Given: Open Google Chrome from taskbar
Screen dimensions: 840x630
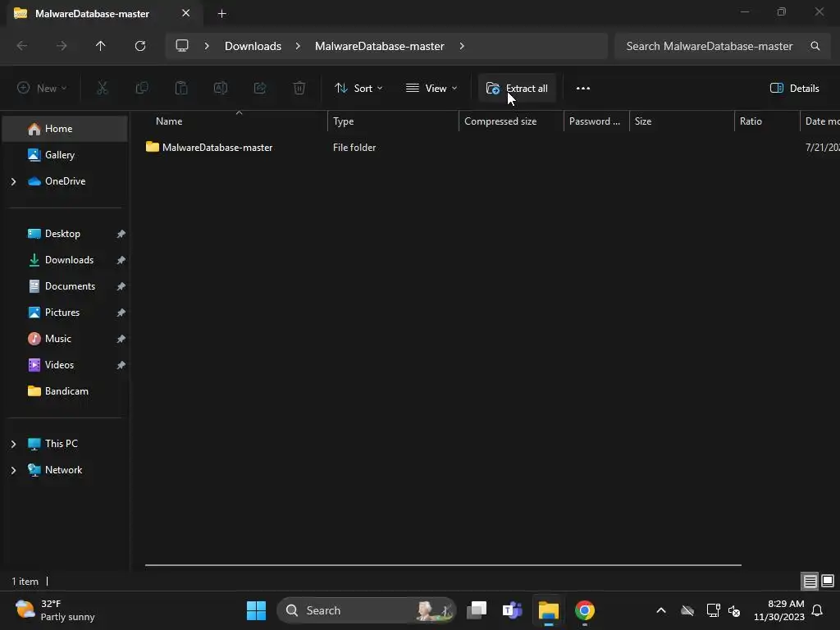Looking at the screenshot, I should [584, 610].
